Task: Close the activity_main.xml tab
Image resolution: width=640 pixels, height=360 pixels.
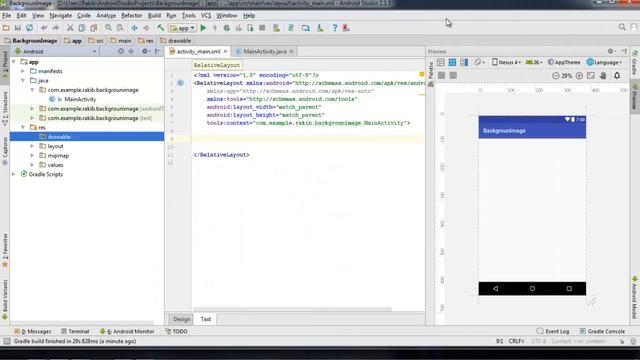Action: (x=225, y=51)
